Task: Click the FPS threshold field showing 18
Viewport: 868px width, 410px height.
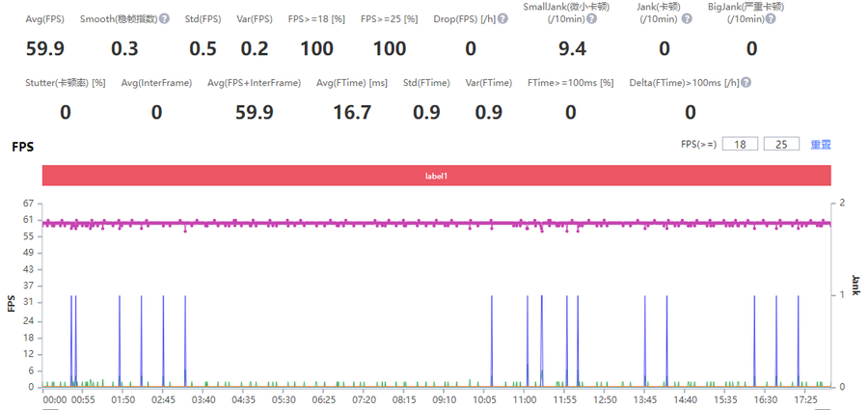Action: pos(740,144)
